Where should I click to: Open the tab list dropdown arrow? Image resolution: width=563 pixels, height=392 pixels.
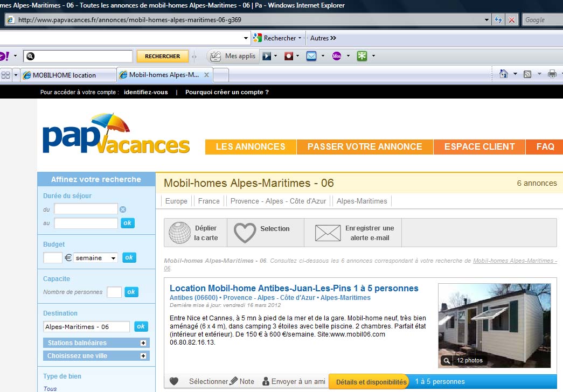click(x=16, y=75)
